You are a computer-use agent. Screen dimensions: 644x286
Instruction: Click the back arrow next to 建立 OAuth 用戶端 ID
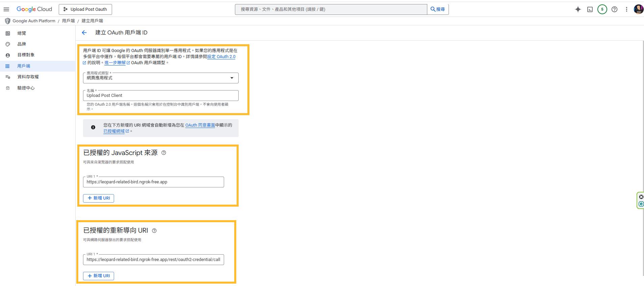pos(84,32)
